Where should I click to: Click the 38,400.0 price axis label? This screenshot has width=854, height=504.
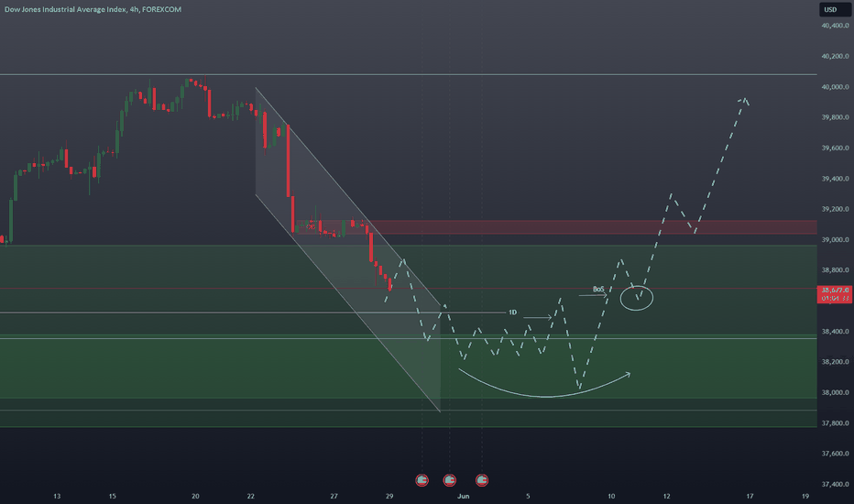(x=835, y=332)
